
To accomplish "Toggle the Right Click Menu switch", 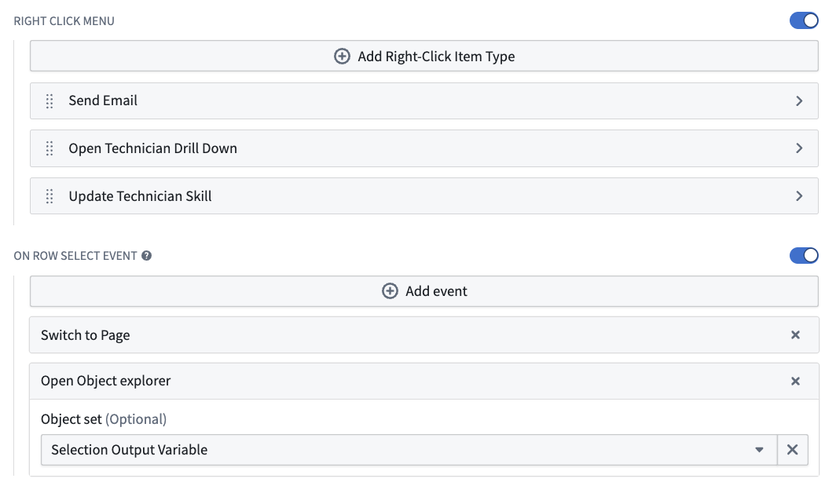I will point(804,21).
